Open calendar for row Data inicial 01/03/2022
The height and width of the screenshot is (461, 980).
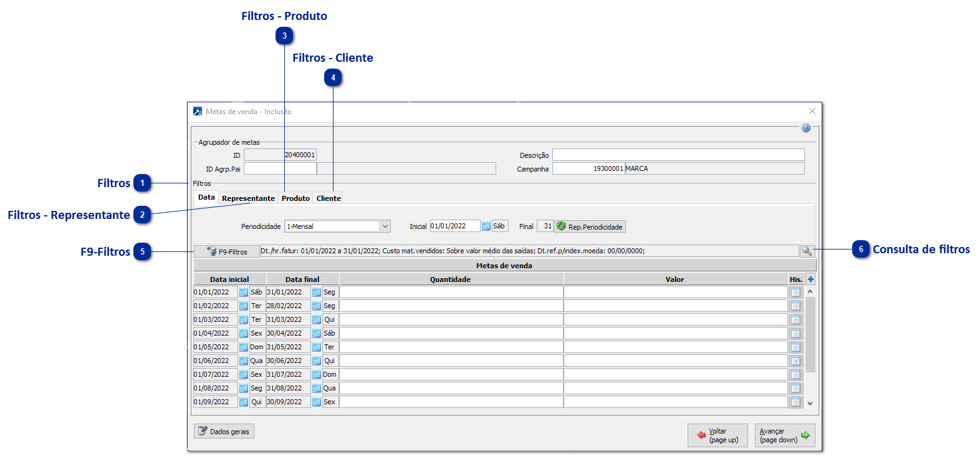[x=244, y=319]
